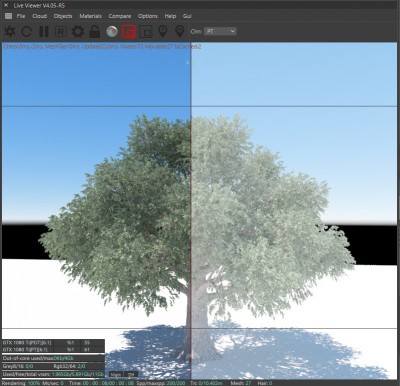Screen dimensions: 400x386
Task: Open the Compare menu
Action: click(120, 16)
